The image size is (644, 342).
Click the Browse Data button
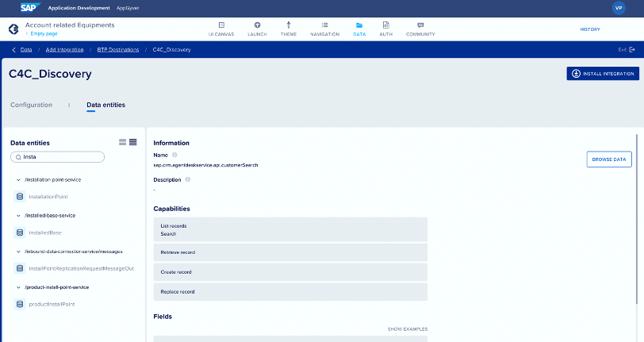tap(609, 159)
